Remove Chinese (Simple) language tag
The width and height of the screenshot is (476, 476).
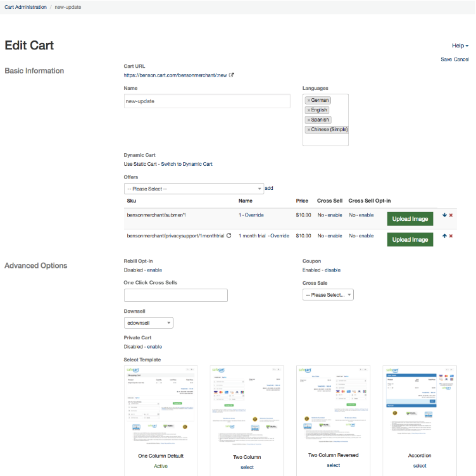(309, 130)
